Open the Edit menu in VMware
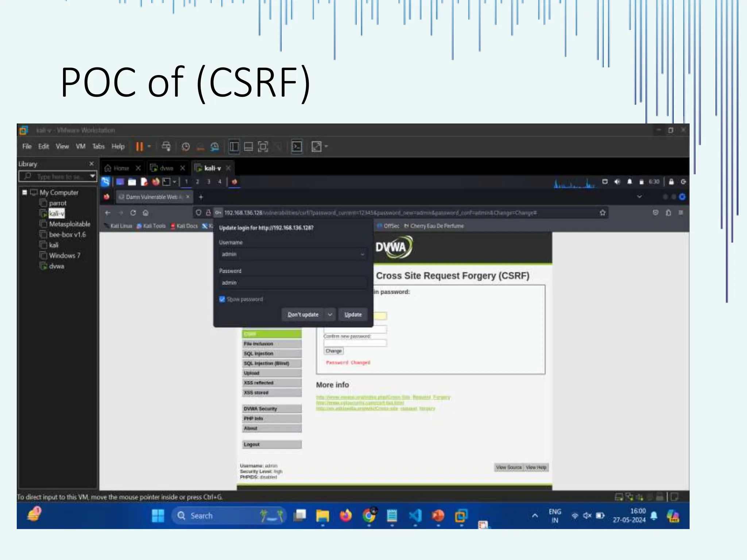 click(x=43, y=146)
